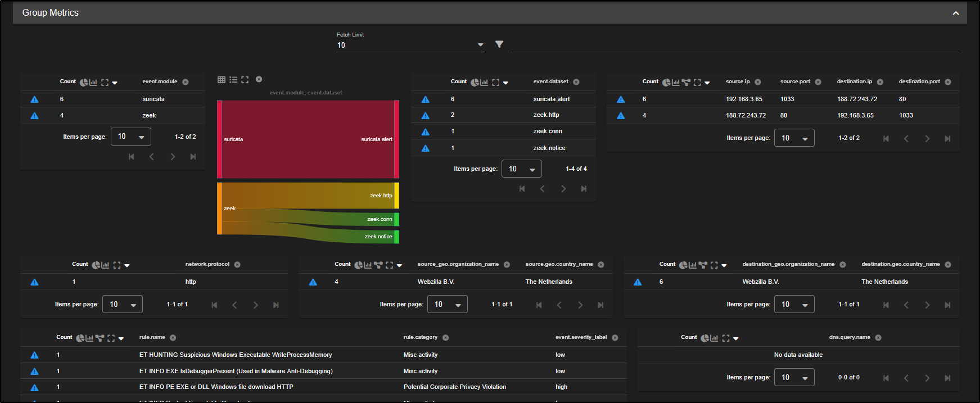
Task: Collapse the Group Metrics section
Action: 955,13
